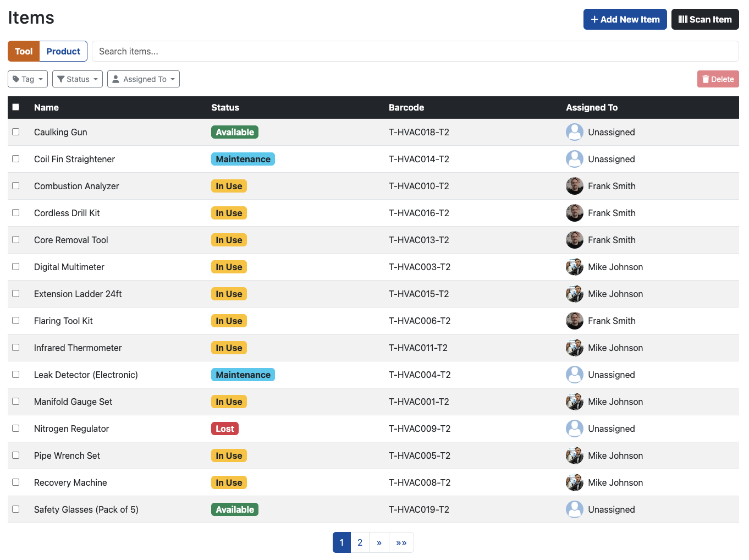Check the checkbox next to Nitrogen Regulator
This screenshot has height=560, width=749.
click(x=15, y=428)
